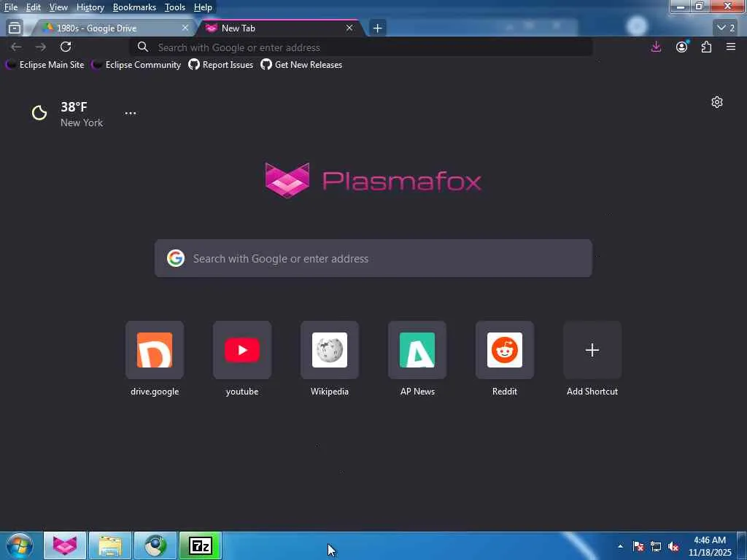Open Report Issues bookmark
This screenshot has width=747, height=560.
coord(220,65)
